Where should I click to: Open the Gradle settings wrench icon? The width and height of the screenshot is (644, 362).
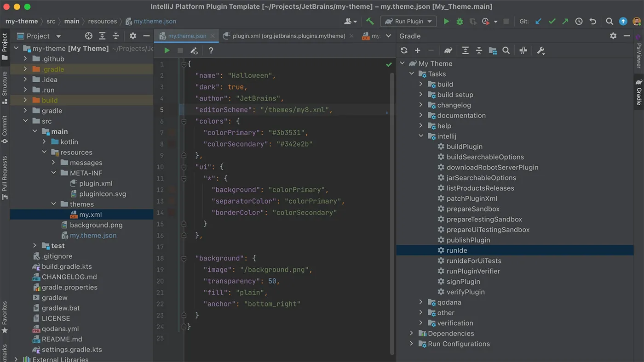pos(541,50)
